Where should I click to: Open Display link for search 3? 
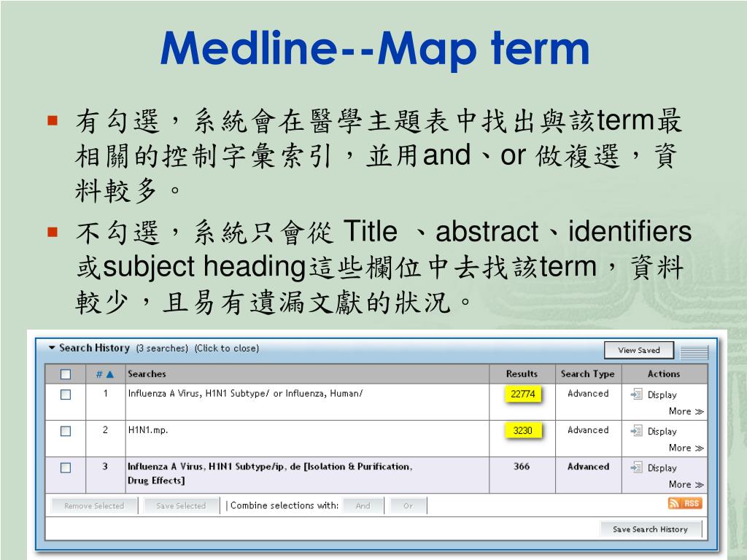tap(662, 468)
